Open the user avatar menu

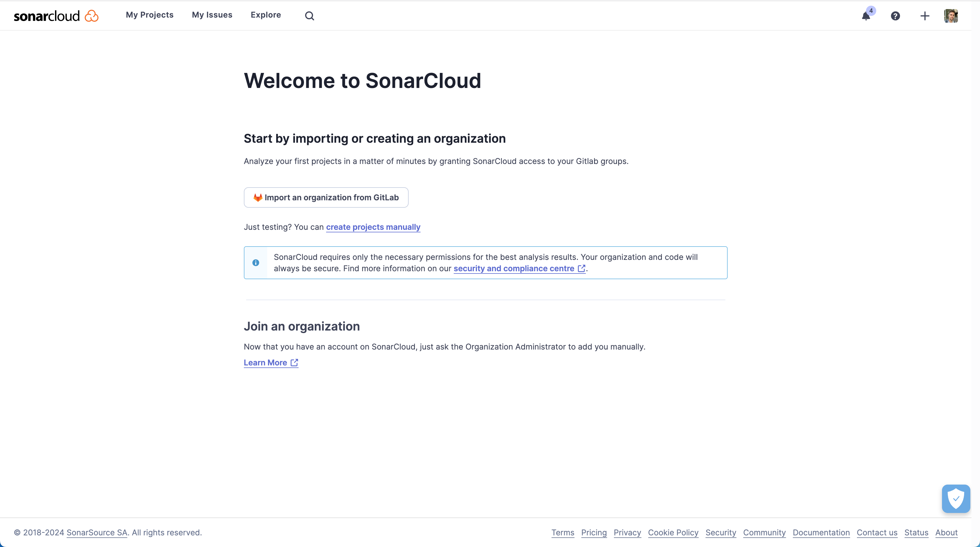coord(951,16)
